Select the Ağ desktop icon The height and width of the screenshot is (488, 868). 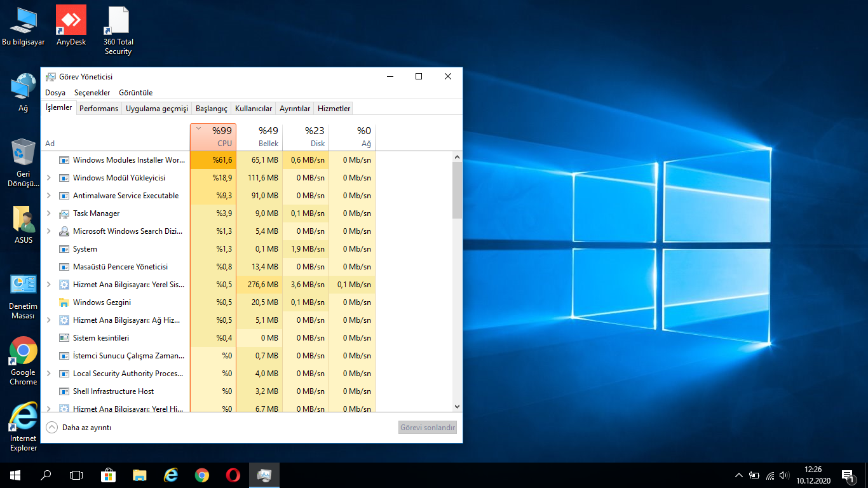[24, 93]
